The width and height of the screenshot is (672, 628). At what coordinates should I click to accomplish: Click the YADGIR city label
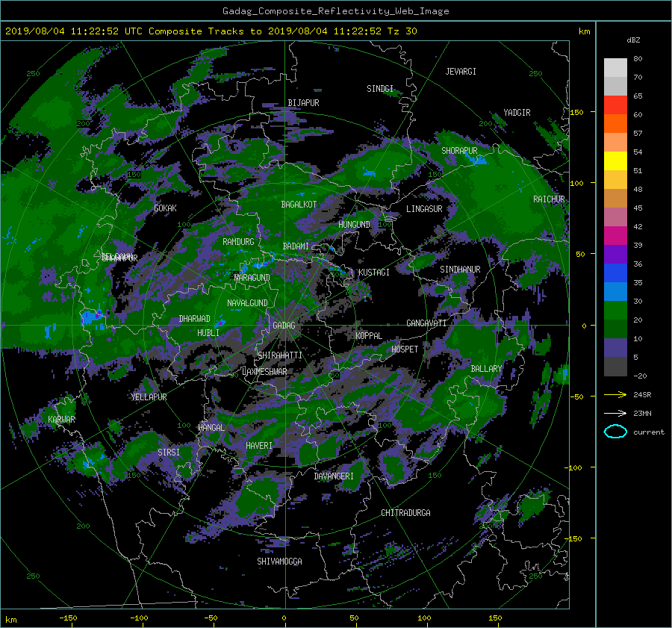pyautogui.click(x=517, y=113)
